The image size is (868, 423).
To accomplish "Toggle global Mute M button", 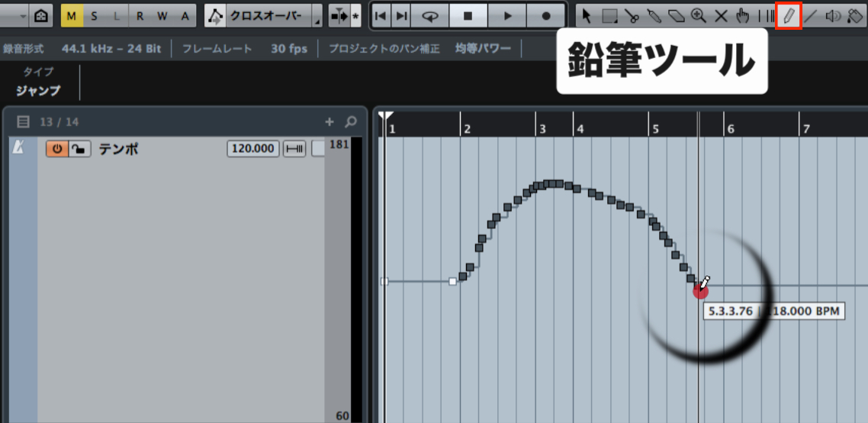I will pos(72,16).
